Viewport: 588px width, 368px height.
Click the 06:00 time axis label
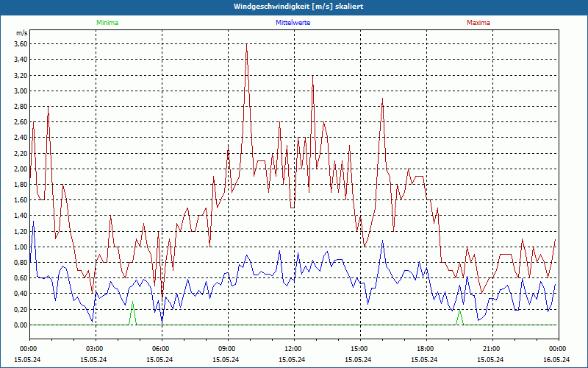pos(162,349)
